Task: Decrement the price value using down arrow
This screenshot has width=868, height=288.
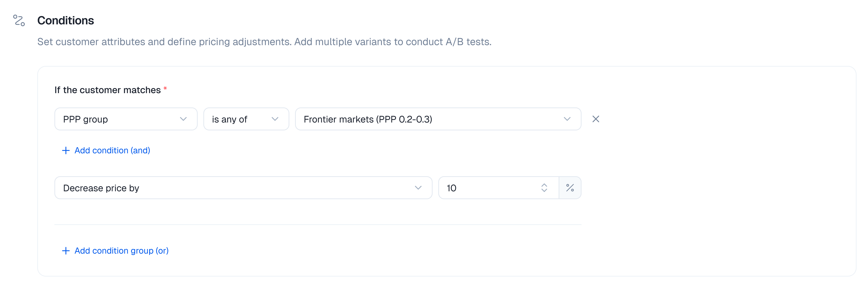Action: click(544, 191)
